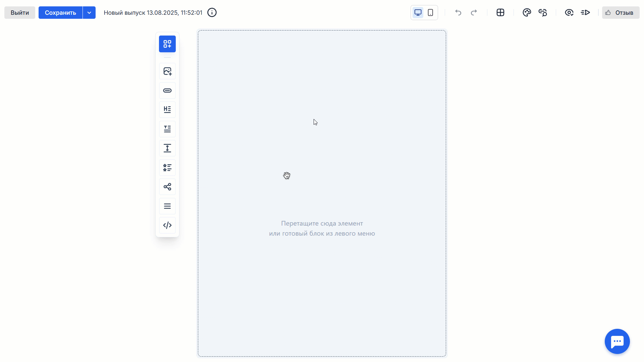Open the color palette theme settings
The width and height of the screenshot is (644, 362).
click(527, 13)
